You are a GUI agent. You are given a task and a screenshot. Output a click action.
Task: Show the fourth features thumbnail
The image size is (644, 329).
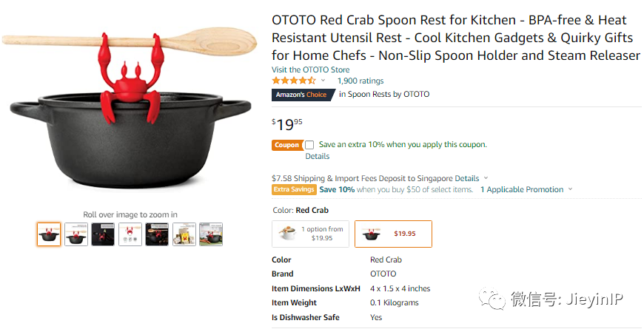[130, 234]
